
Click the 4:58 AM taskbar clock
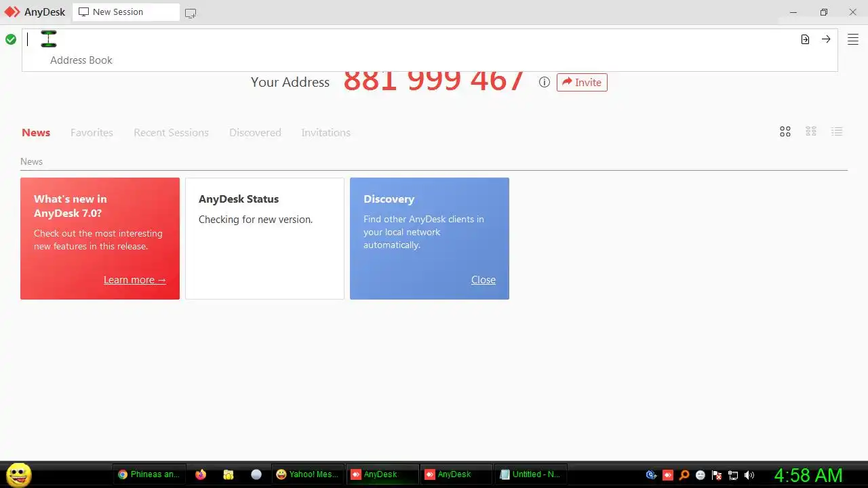point(808,475)
